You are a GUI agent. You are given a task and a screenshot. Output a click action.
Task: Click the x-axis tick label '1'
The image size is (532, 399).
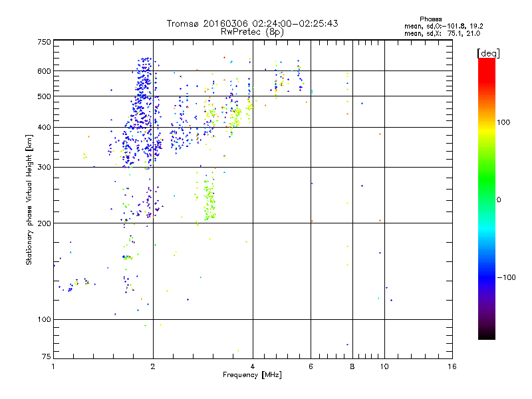pos(53,366)
